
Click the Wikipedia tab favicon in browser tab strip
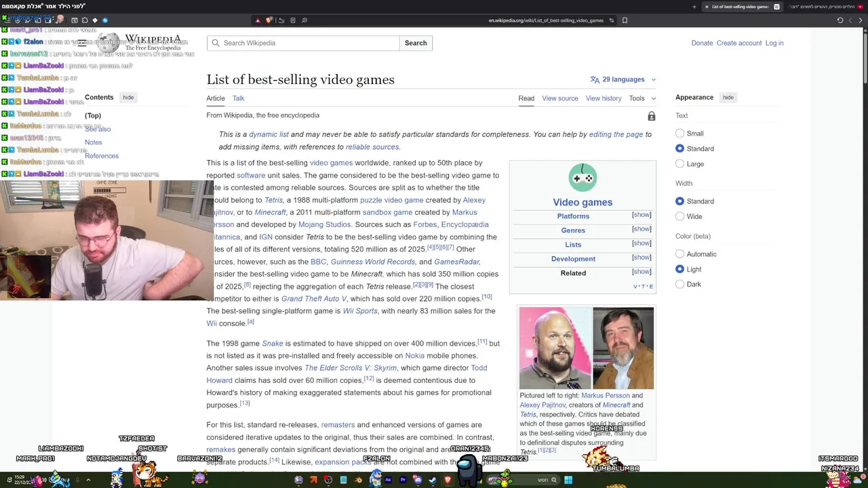click(776, 7)
